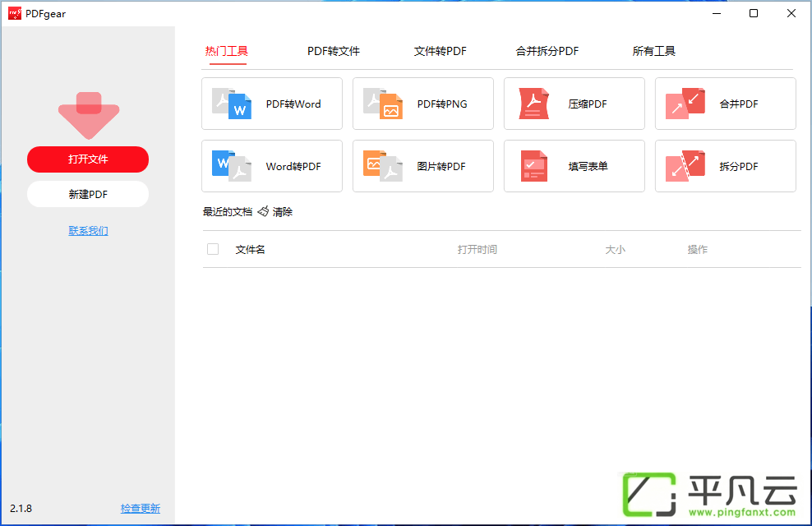The height and width of the screenshot is (526, 812).
Task: Click the 填写表单 form icon
Action: 534,166
